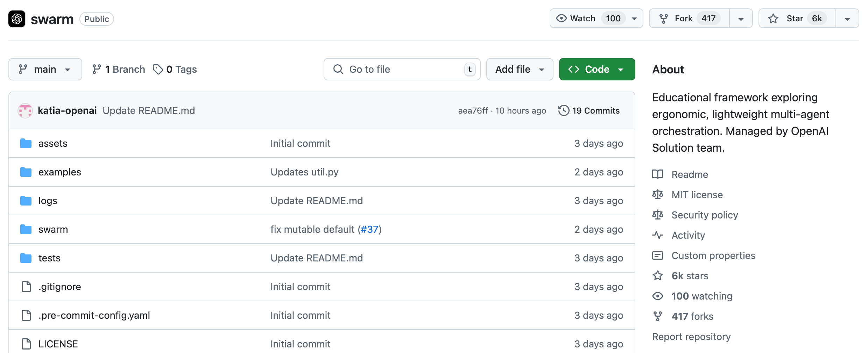The width and height of the screenshot is (868, 353).
Task: Open the green Code dropdown button
Action: (597, 69)
